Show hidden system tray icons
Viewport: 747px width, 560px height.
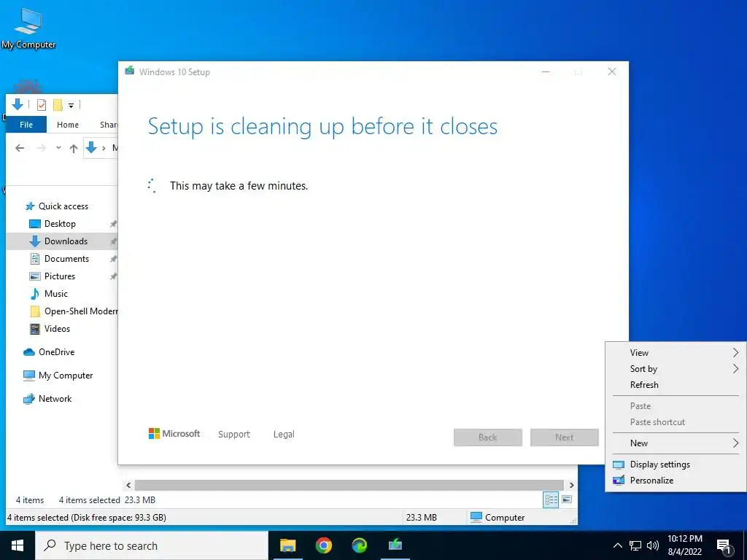point(617,545)
